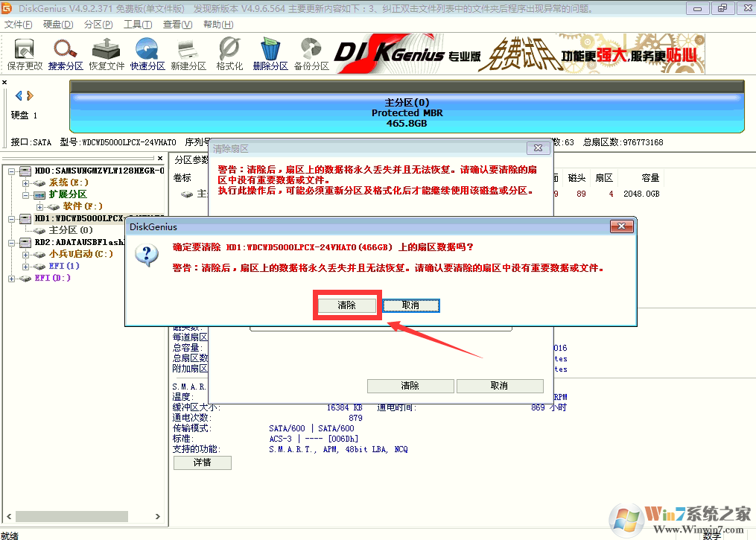Open the 查看(V) menu
The image size is (756, 540).
click(x=177, y=25)
